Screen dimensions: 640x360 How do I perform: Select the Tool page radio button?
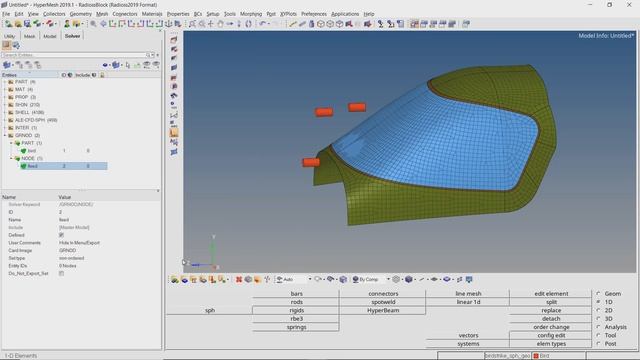598,335
